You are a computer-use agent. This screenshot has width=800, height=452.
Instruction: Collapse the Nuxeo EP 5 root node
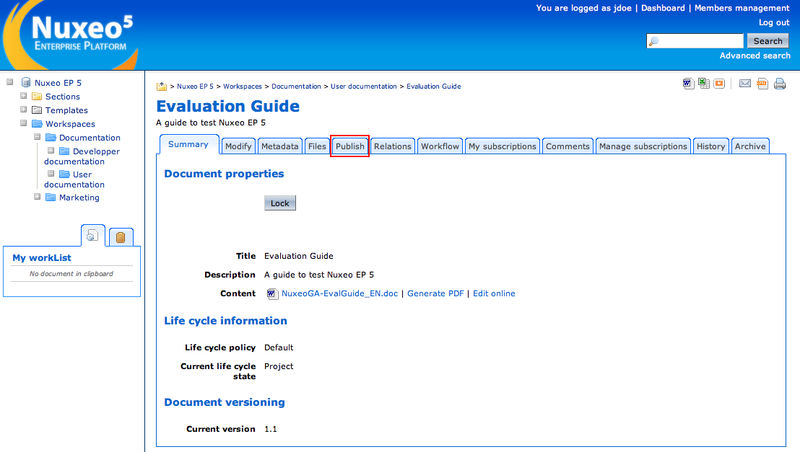(x=10, y=82)
